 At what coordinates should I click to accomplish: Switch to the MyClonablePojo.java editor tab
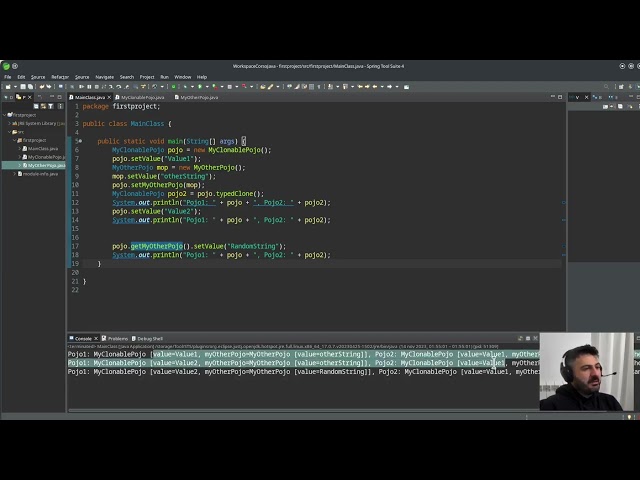click(140, 97)
